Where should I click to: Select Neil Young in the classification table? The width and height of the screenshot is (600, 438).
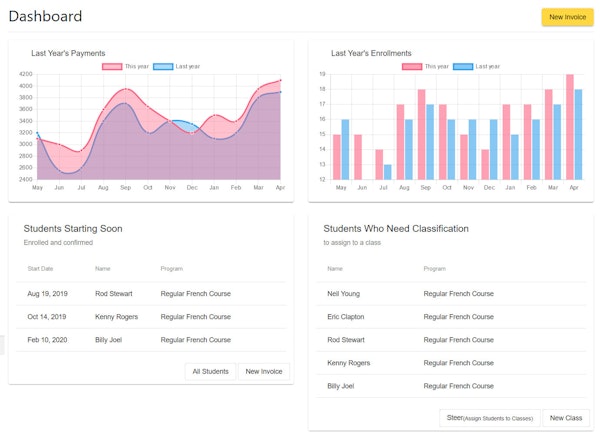coord(341,294)
